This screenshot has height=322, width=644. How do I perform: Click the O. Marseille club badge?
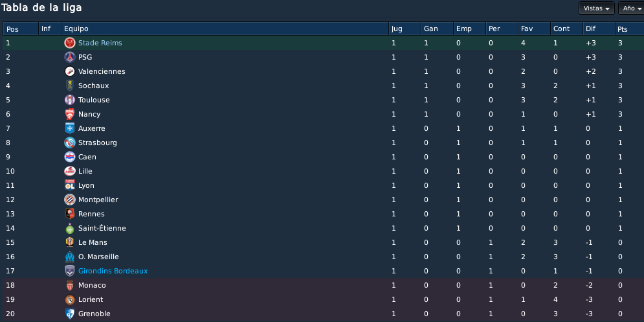point(70,257)
